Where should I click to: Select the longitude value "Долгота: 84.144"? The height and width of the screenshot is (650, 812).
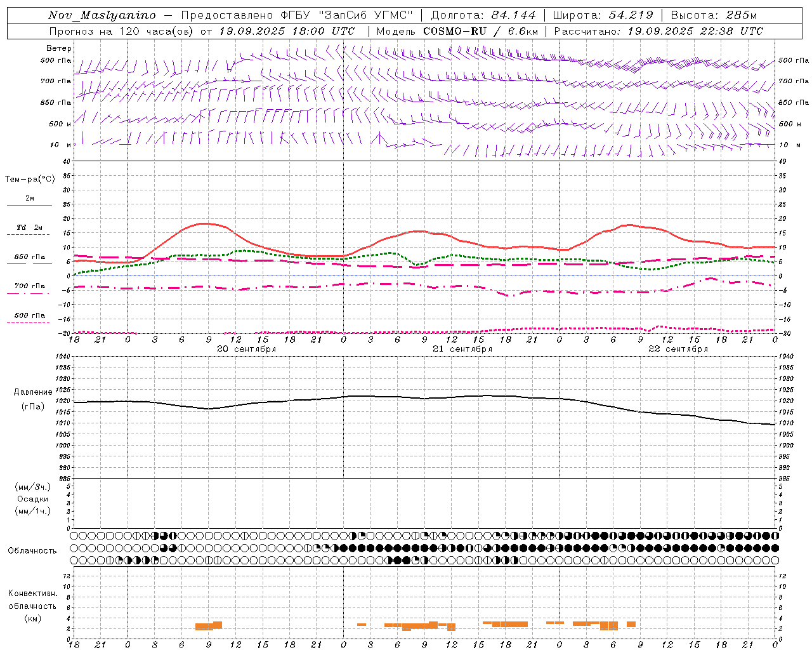483,15
